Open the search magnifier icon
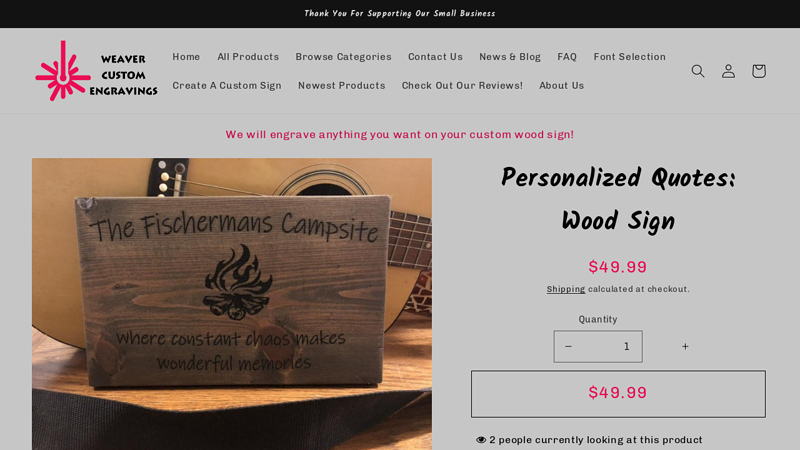The height and width of the screenshot is (450, 800). (697, 71)
